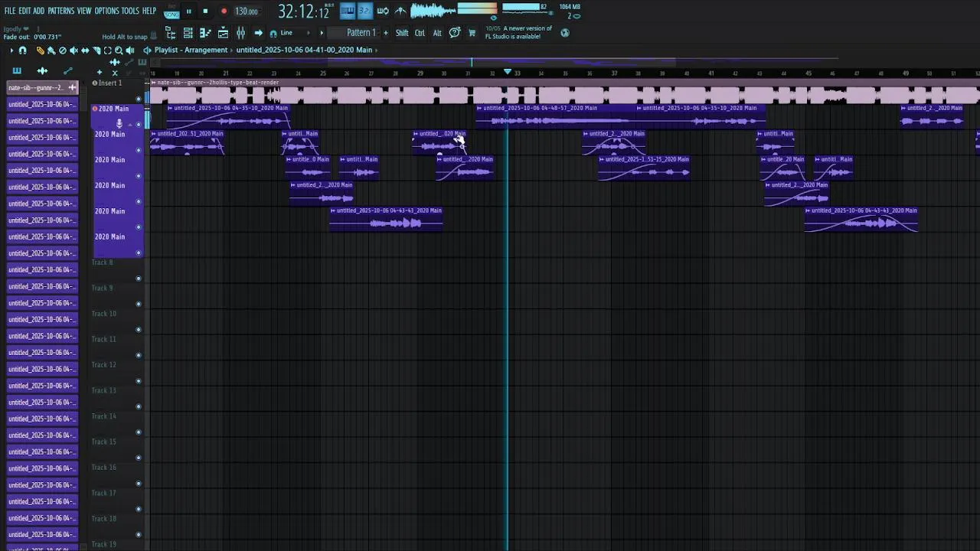Click the Alt modifier button
Screen dimensions: 980x551
[x=437, y=33]
